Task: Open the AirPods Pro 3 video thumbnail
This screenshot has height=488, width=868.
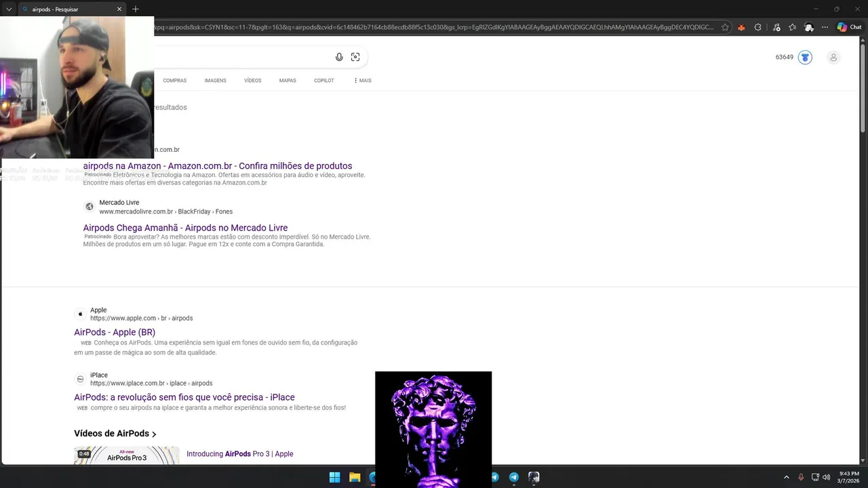Action: pos(127,455)
